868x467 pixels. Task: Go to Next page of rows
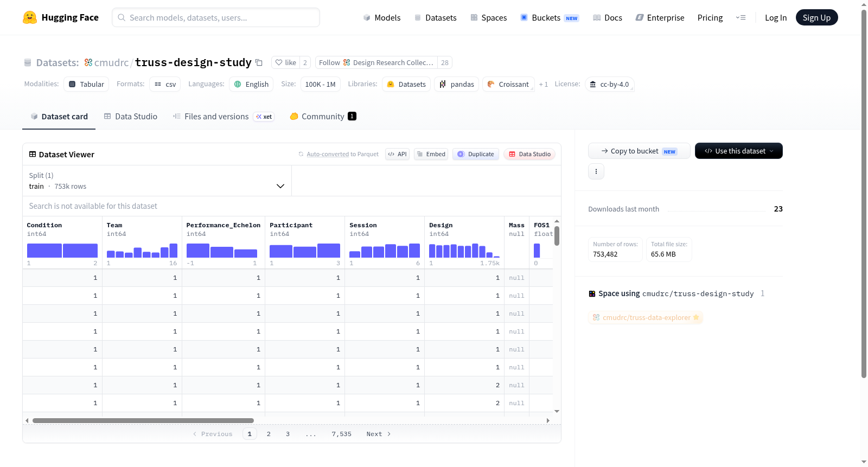point(379,434)
